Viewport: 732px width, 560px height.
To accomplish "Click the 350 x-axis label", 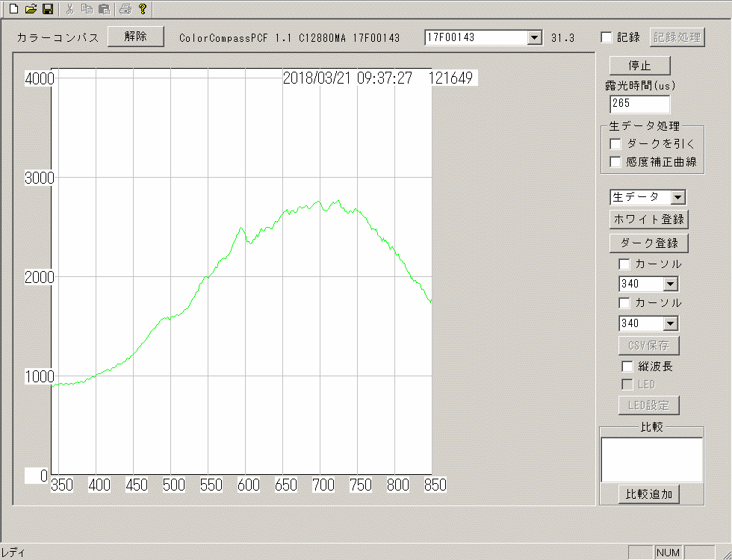I will coord(62,485).
